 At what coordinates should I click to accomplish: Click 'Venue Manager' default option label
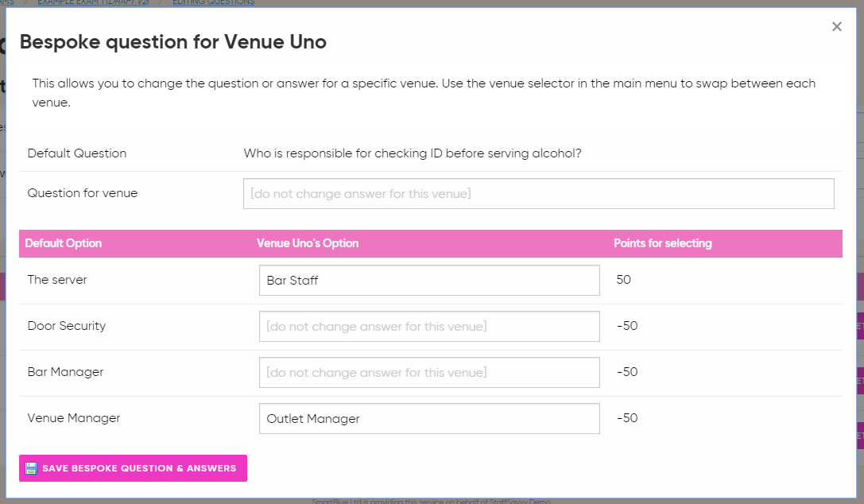pos(73,418)
